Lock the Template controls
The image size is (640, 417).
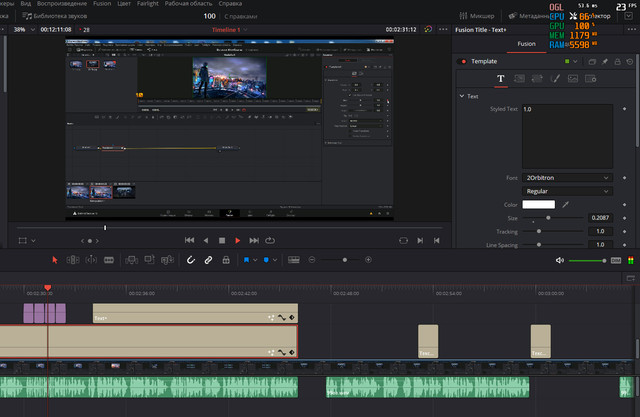point(617,62)
